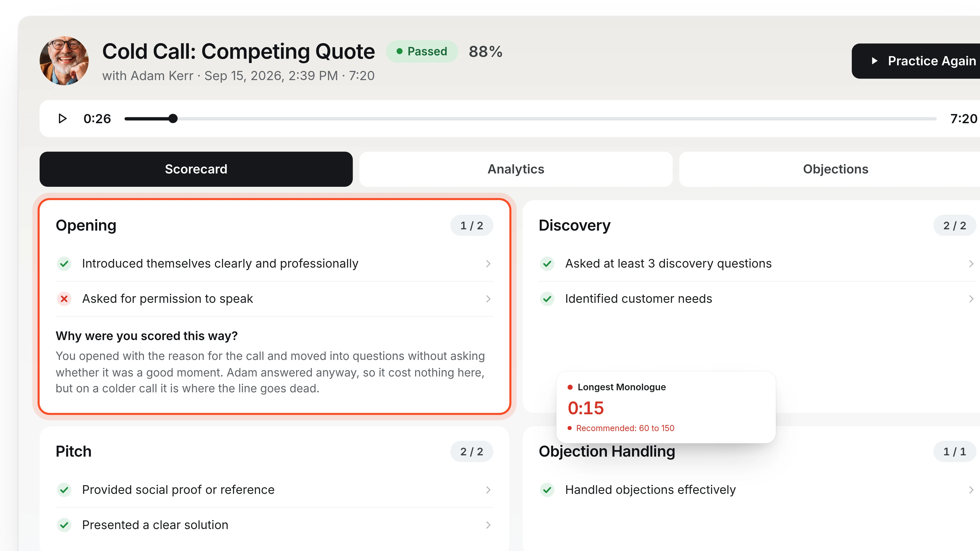Select the Scorecard tab

tap(196, 169)
